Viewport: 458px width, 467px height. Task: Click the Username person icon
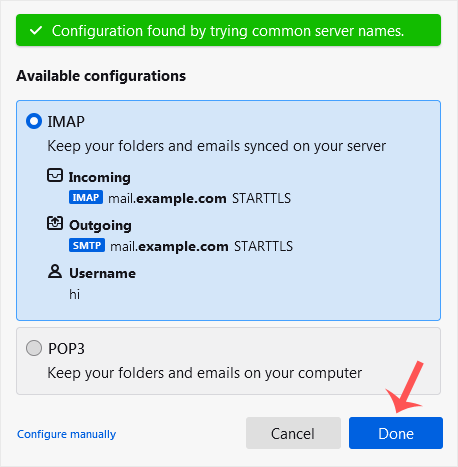point(55,271)
